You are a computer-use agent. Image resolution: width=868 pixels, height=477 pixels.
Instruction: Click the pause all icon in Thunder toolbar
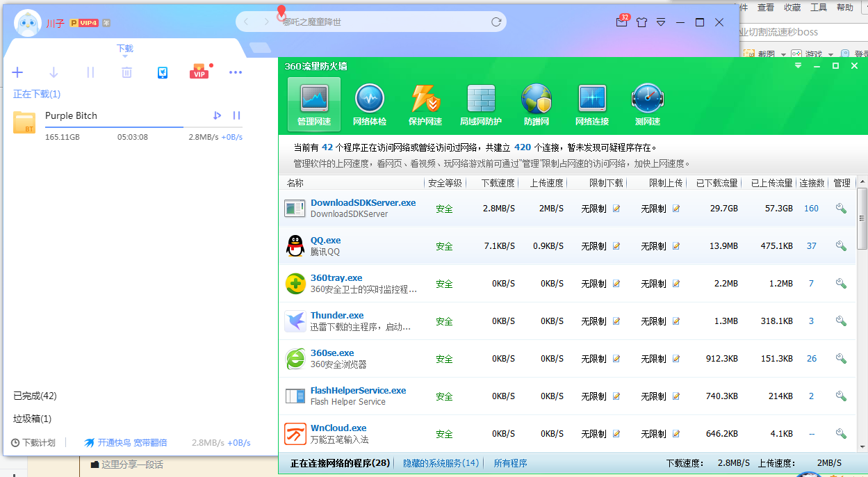[90, 72]
